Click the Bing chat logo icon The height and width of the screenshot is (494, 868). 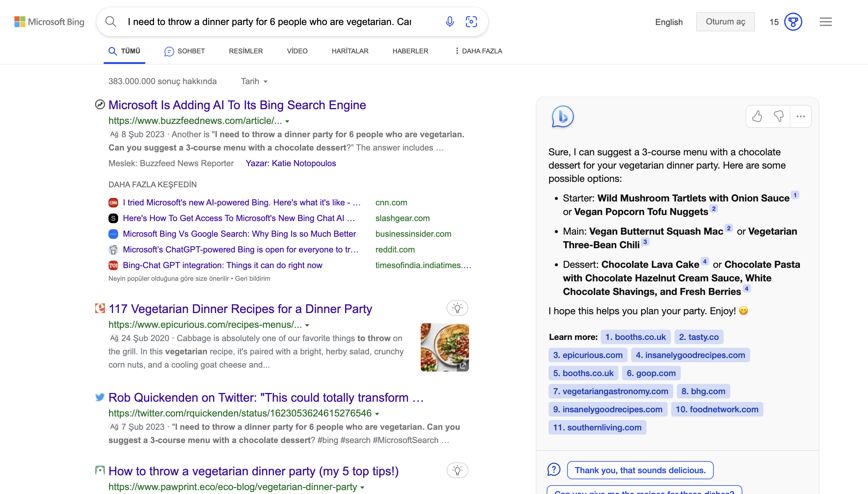pyautogui.click(x=562, y=116)
